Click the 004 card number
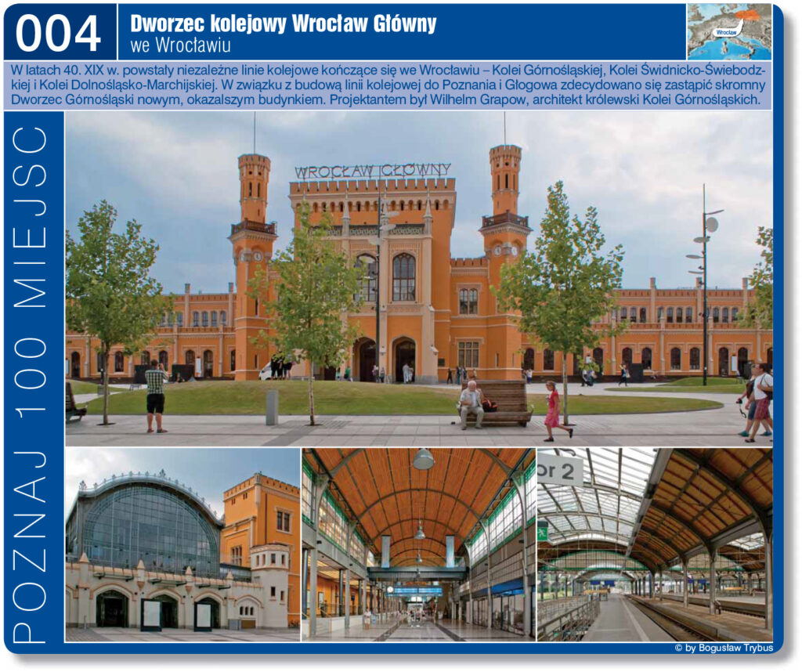 point(59,34)
